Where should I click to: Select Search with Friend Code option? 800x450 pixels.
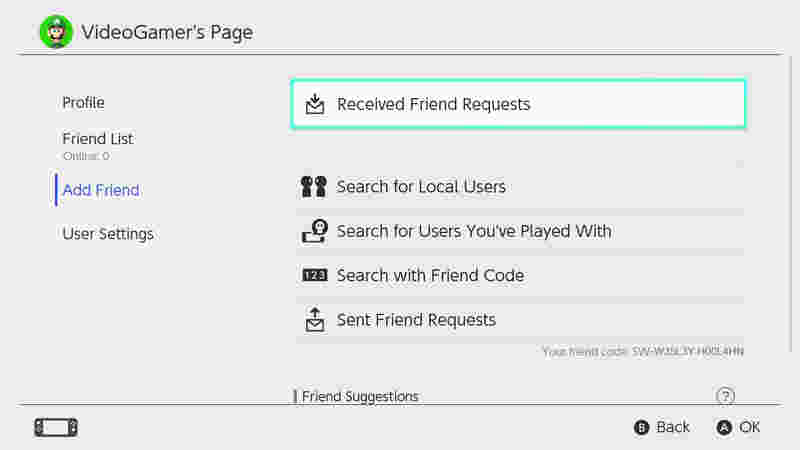[519, 276]
